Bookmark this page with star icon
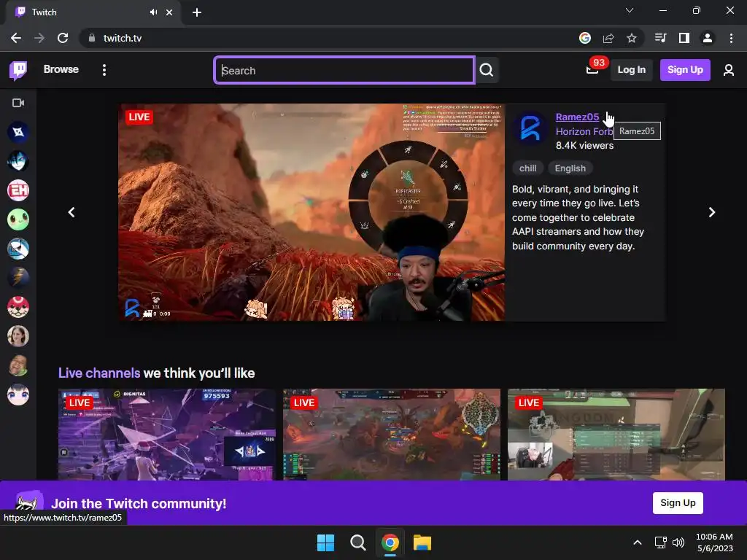 coord(631,38)
